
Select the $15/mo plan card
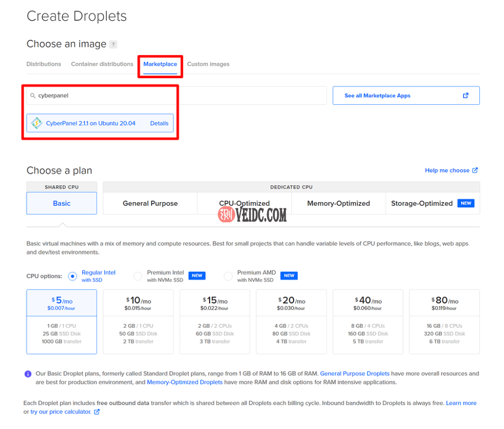(215, 322)
